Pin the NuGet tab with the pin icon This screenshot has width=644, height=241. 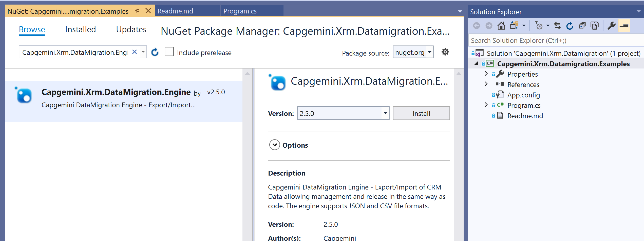[x=137, y=11]
